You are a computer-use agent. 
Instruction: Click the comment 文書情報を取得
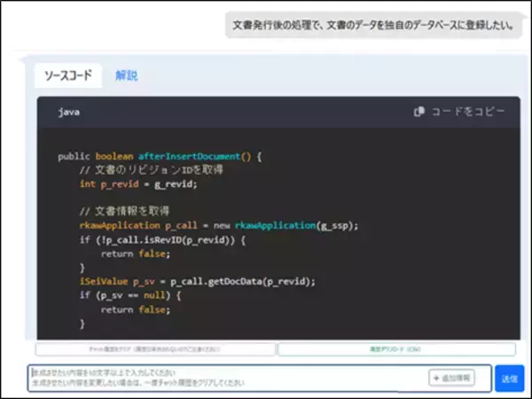tap(124, 211)
